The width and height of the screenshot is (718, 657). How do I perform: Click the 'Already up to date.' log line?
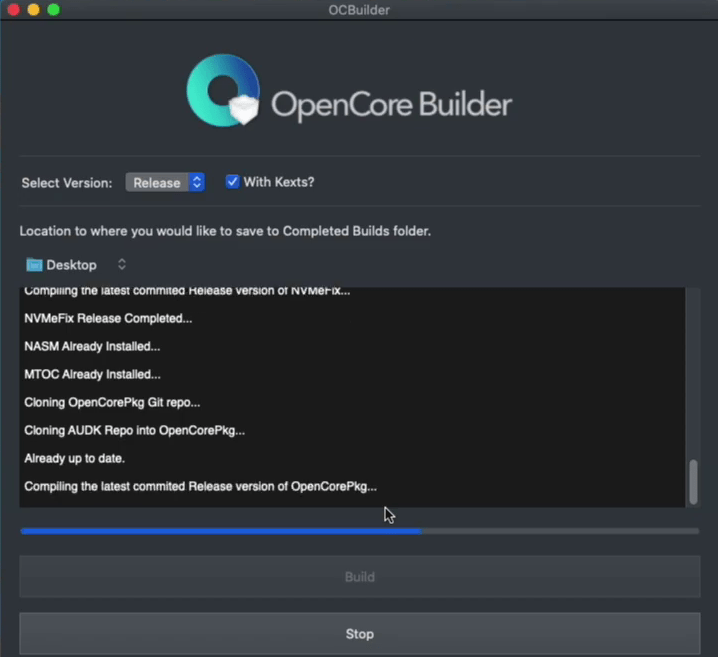[x=75, y=458]
